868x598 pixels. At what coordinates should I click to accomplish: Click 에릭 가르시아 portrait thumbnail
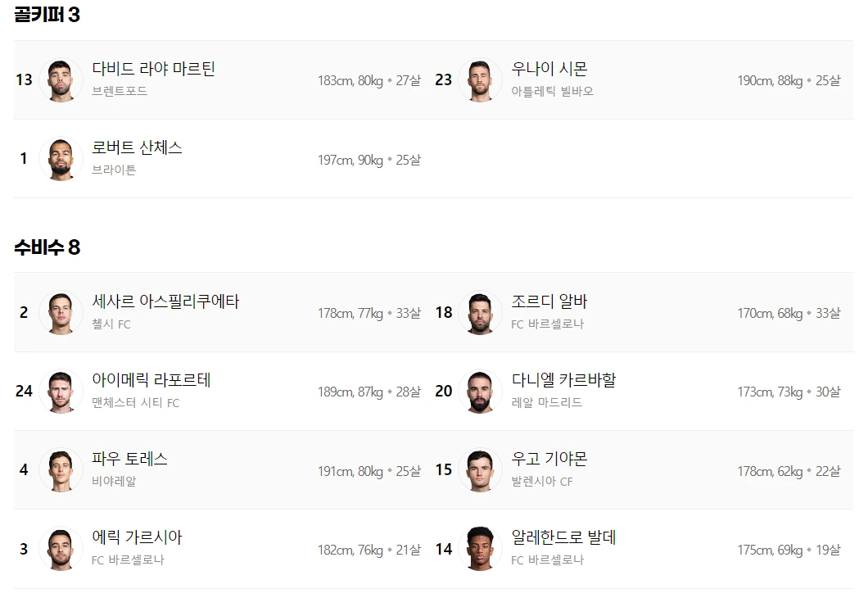(61, 549)
